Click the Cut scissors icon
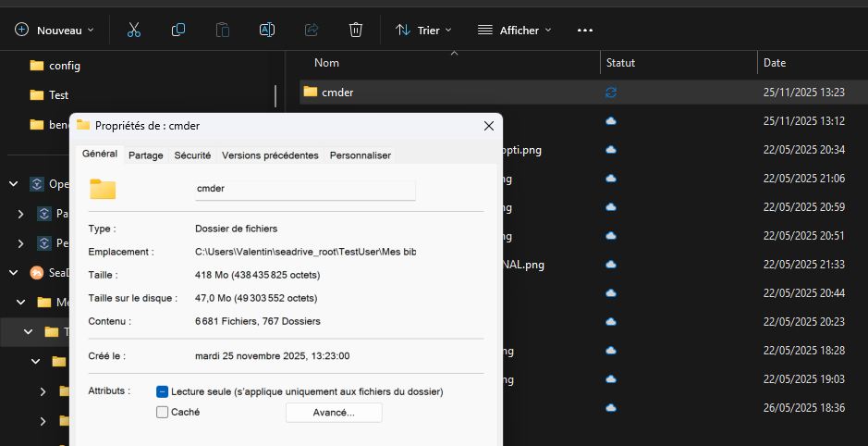This screenshot has width=868, height=446. click(x=134, y=30)
